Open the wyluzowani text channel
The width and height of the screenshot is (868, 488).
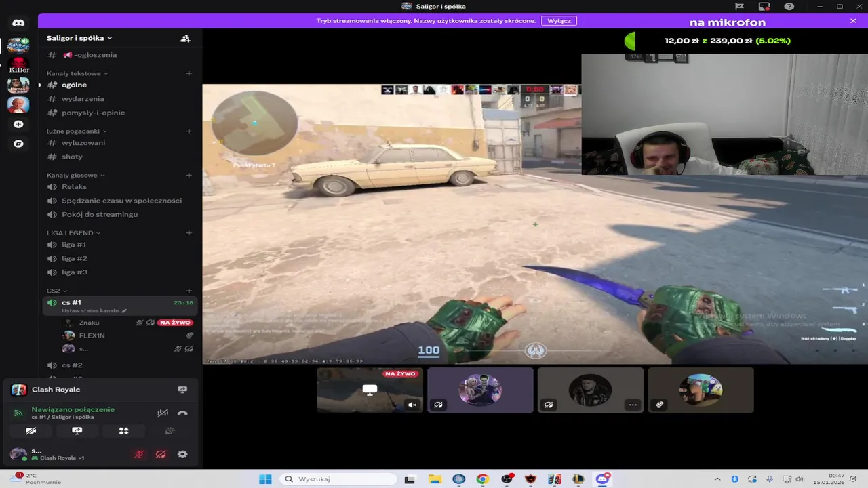(x=120, y=143)
